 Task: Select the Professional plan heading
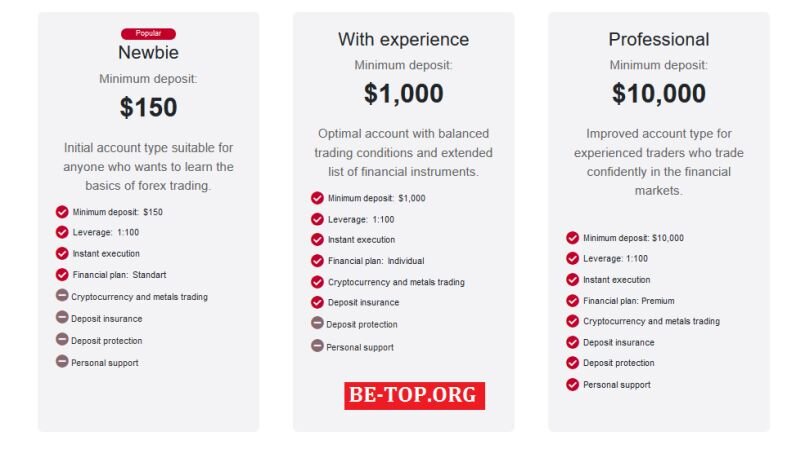click(659, 39)
